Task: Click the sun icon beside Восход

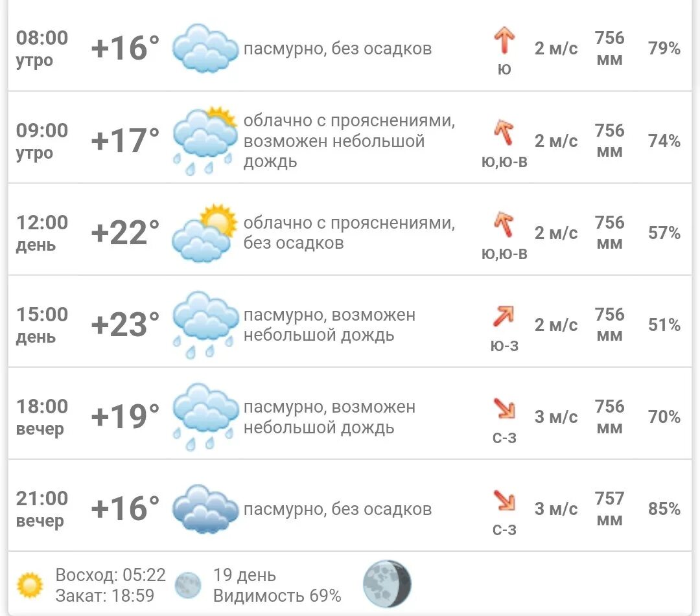Action: (30, 585)
